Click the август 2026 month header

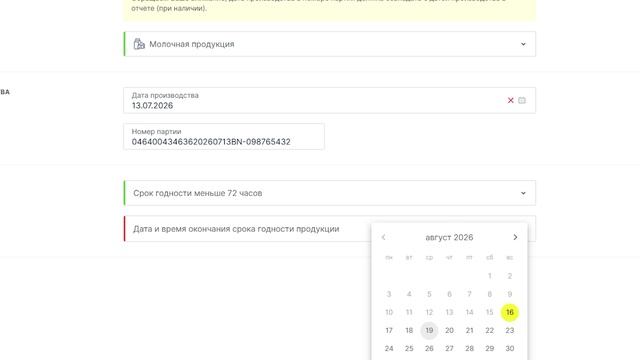coord(449,238)
